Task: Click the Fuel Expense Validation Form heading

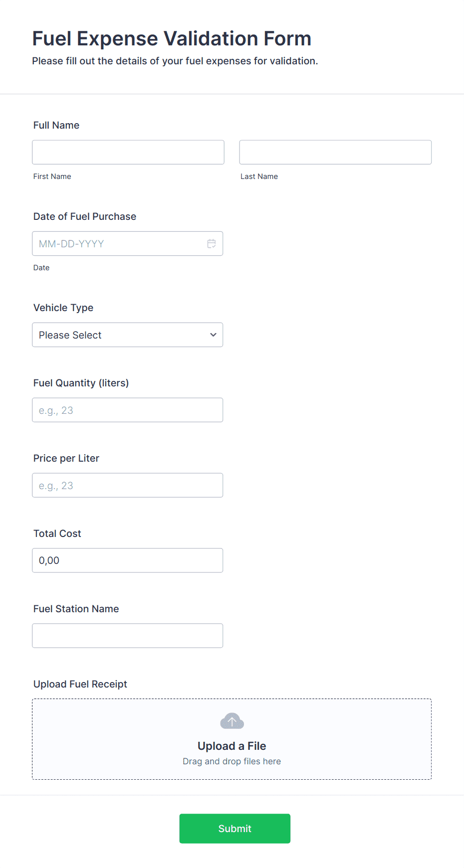Action: [x=172, y=38]
